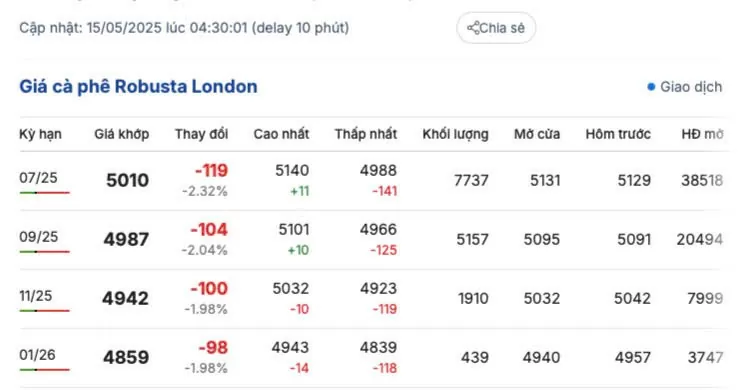Sort by the Hôm trước column header
The height and width of the screenshot is (390, 748).
tap(618, 134)
